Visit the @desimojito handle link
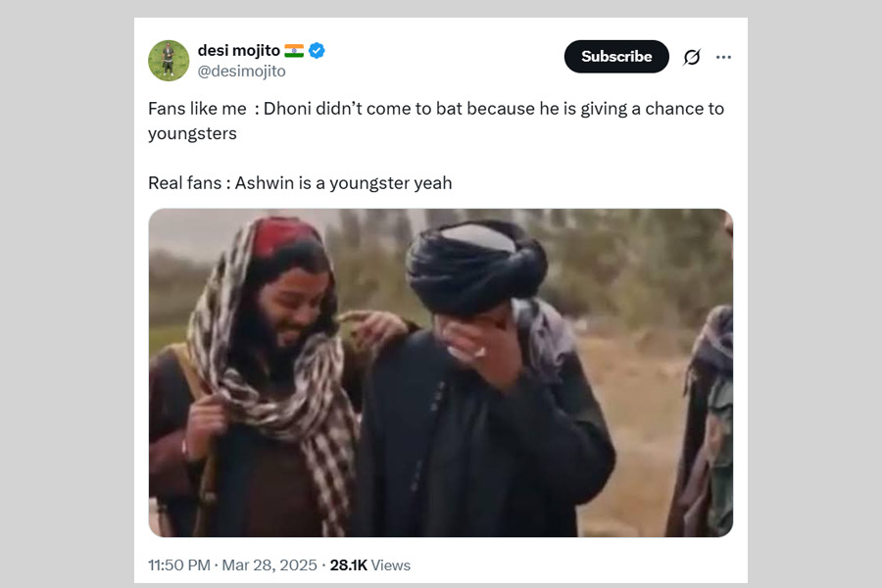The width and height of the screenshot is (882, 588). 242,72
